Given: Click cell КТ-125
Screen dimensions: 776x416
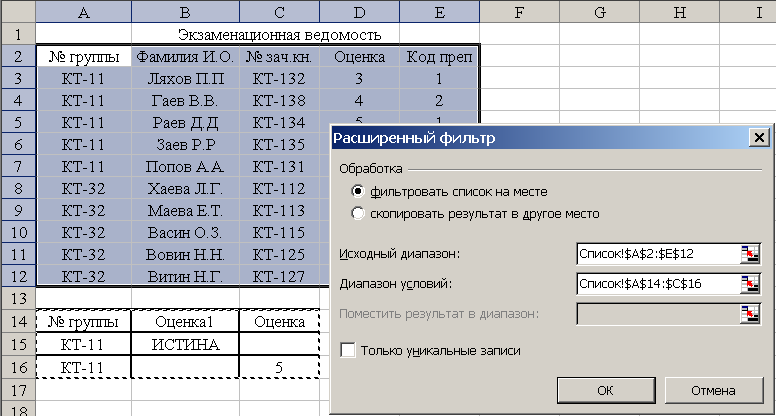Looking at the screenshot, I should tap(280, 254).
